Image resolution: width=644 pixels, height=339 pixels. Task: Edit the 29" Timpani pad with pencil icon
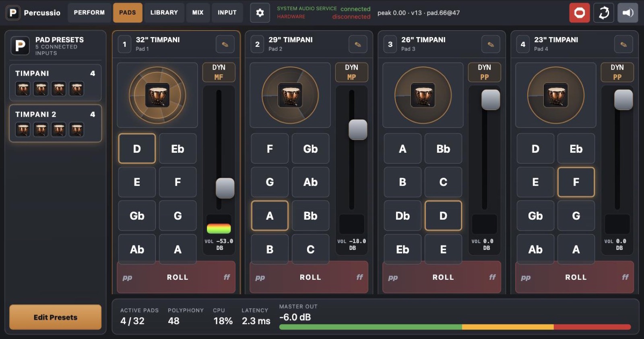coord(358,44)
